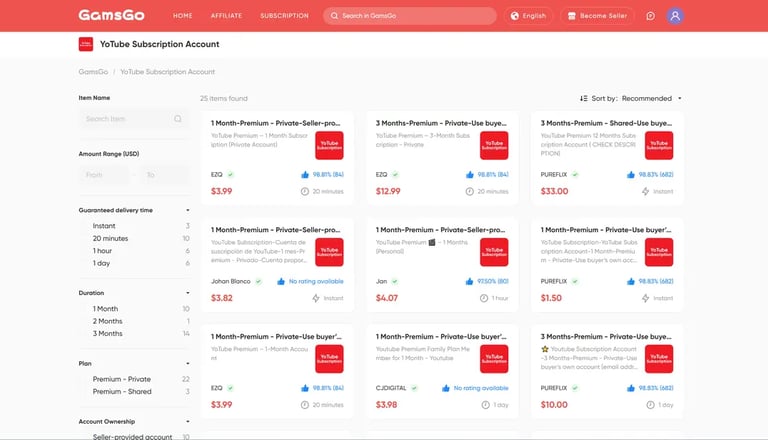Collapse the Plan filter section

point(188,364)
